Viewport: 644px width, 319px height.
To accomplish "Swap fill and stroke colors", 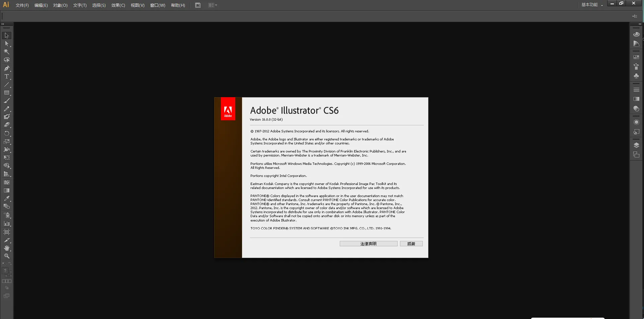I will point(10,264).
